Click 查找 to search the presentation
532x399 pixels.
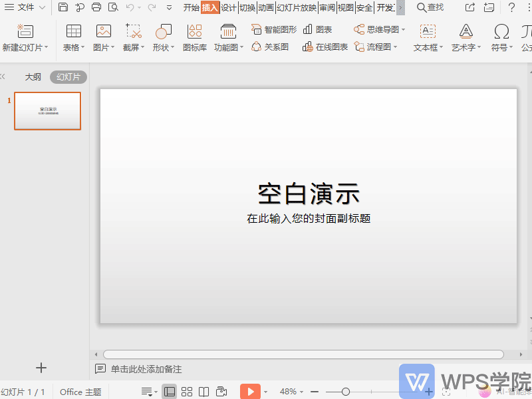coord(431,7)
